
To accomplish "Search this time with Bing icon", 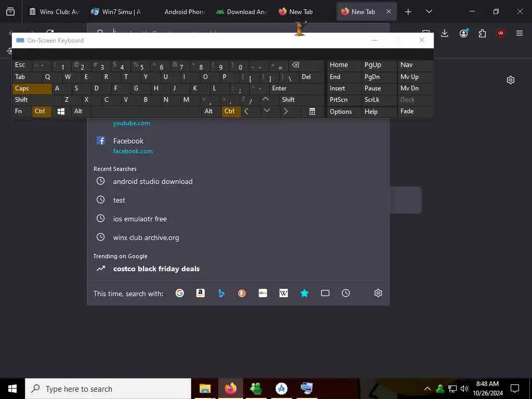I will 221,293.
